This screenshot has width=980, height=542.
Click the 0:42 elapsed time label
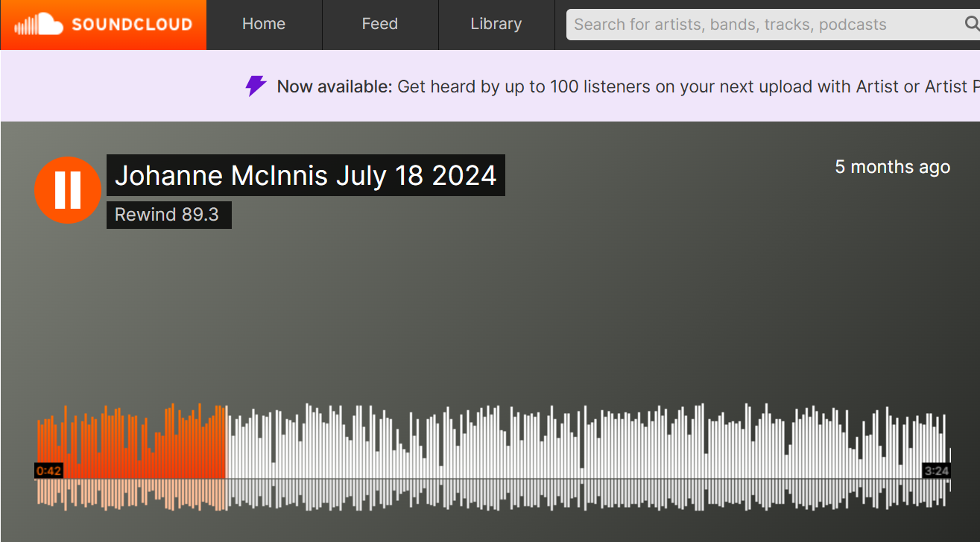(x=48, y=470)
